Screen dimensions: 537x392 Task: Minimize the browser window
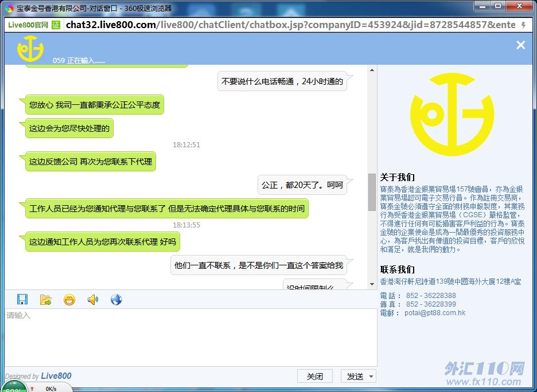483,6
